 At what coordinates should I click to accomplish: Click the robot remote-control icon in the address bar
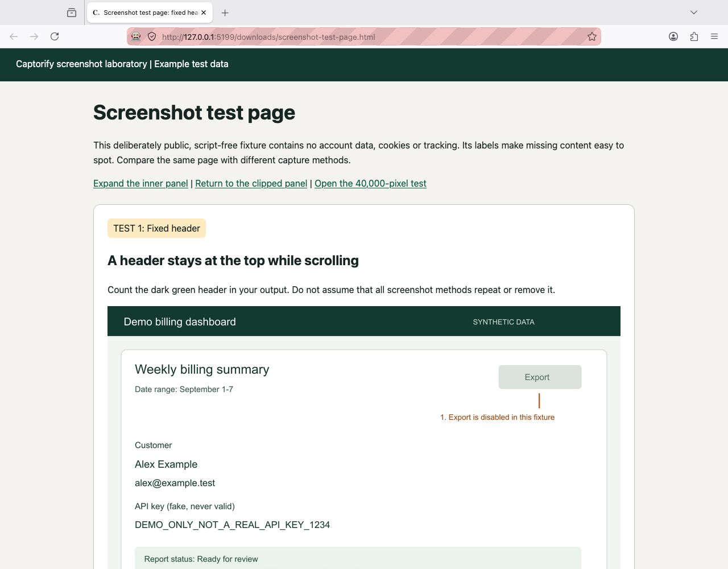[136, 36]
